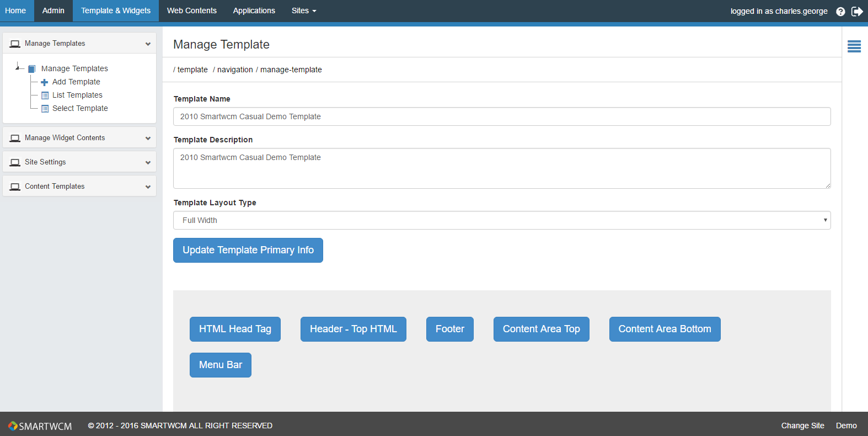Open the hamburger menu icon on right
Screen dimensions: 868x436
coord(854,46)
